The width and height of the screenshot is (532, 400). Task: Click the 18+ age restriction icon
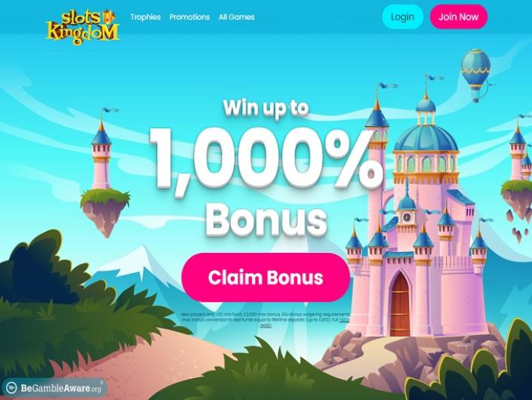click(x=11, y=387)
